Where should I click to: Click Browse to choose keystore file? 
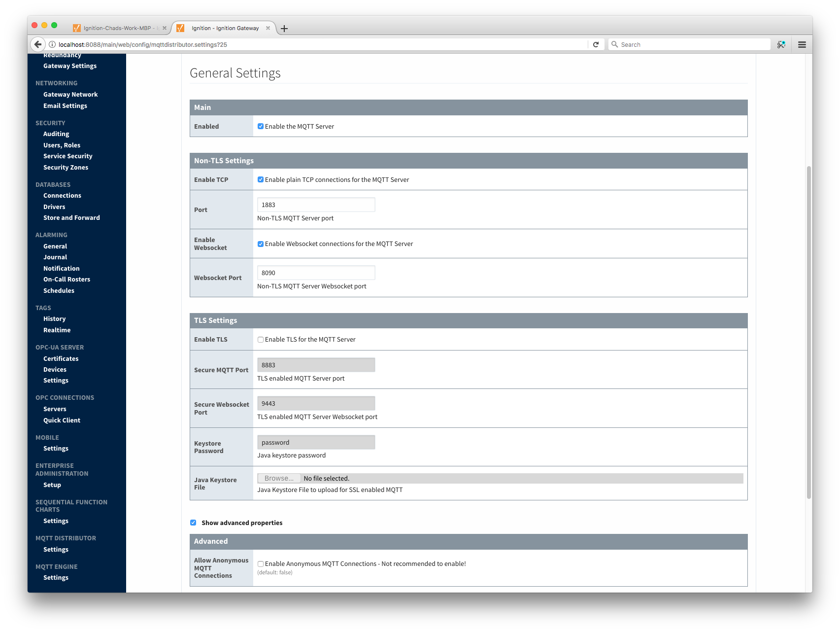[279, 478]
